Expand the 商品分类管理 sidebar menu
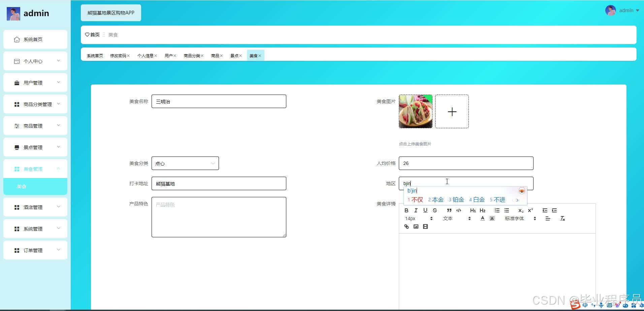644x311 pixels. (35, 104)
